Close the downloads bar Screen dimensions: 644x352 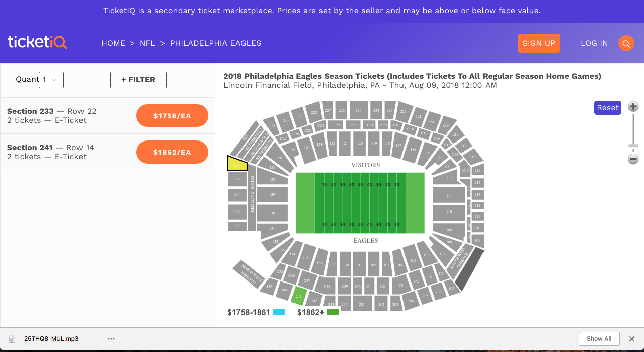point(632,339)
